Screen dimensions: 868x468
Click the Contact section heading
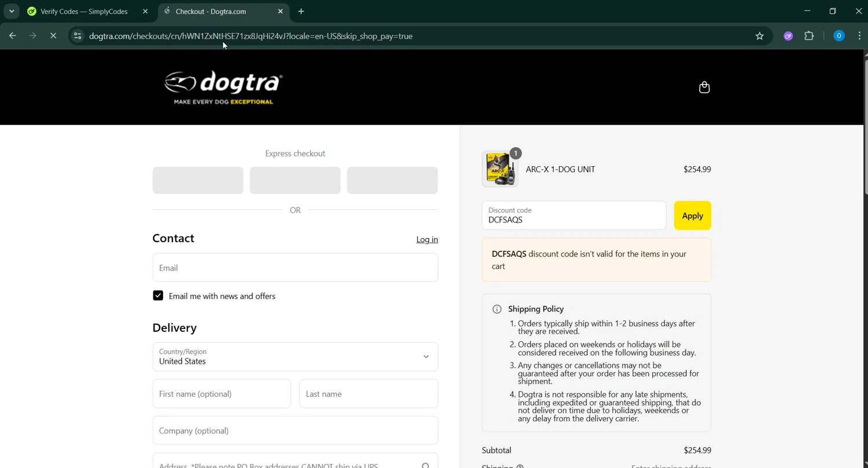174,238
